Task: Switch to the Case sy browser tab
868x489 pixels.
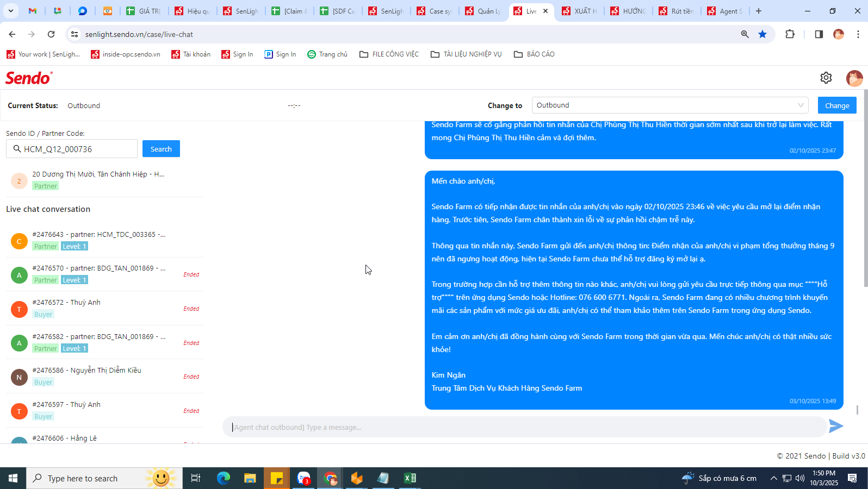Action: [x=435, y=11]
